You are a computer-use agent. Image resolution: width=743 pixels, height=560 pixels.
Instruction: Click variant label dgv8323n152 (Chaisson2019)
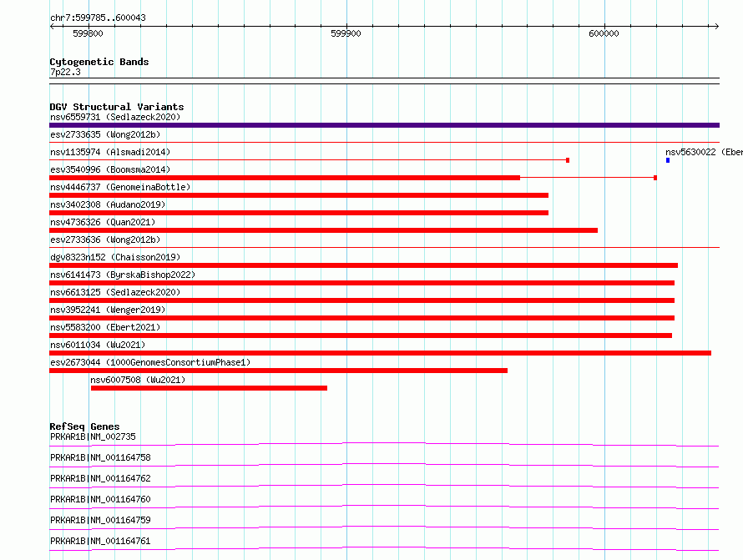tap(115, 257)
